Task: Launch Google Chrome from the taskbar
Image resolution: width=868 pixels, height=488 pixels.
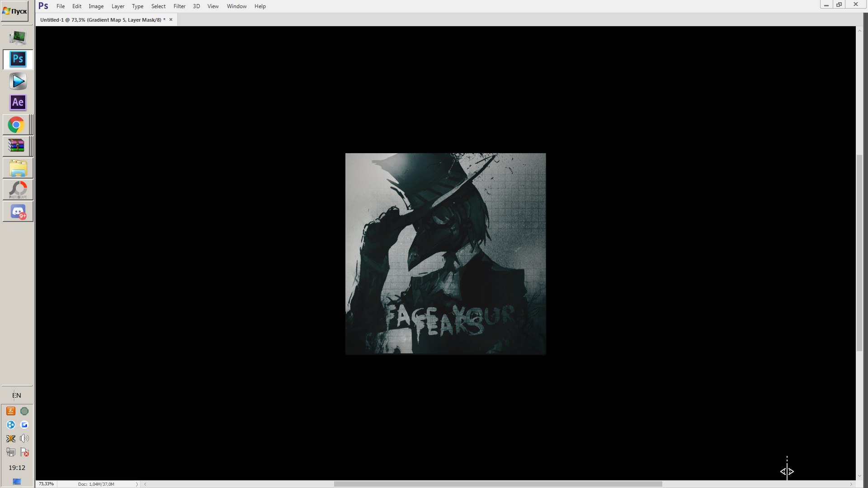Action: [x=16, y=125]
